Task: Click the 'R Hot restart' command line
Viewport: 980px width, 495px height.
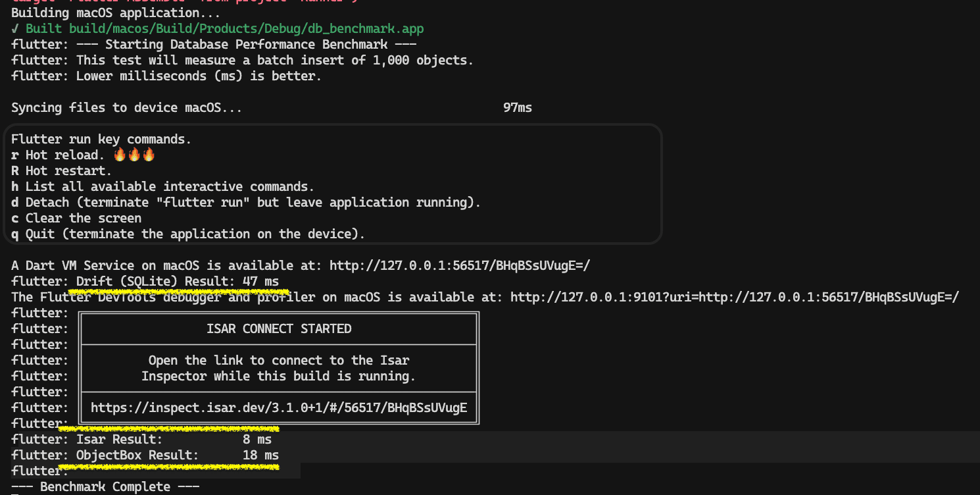Action: click(61, 171)
